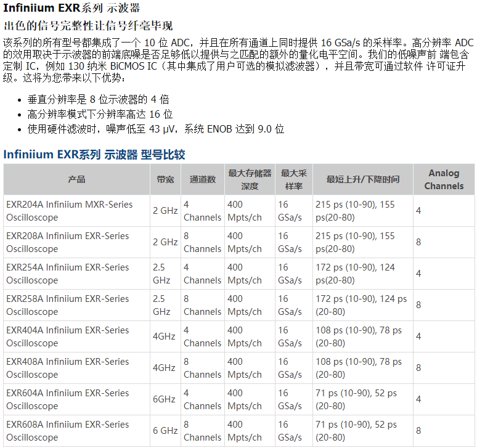
Task: Click Analog Channels value '8' for EXR408A
Action: (x=418, y=368)
